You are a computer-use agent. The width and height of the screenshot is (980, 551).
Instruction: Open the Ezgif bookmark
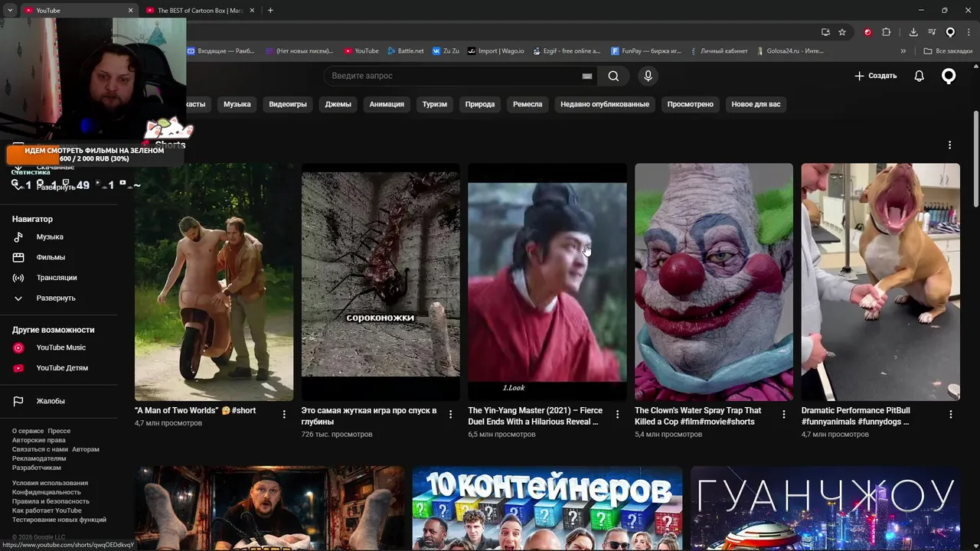point(567,51)
